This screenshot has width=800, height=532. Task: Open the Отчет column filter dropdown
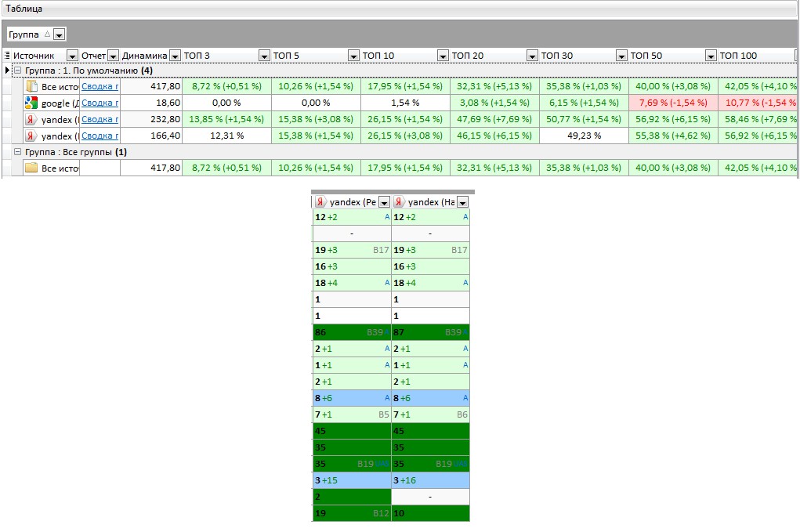(x=114, y=56)
